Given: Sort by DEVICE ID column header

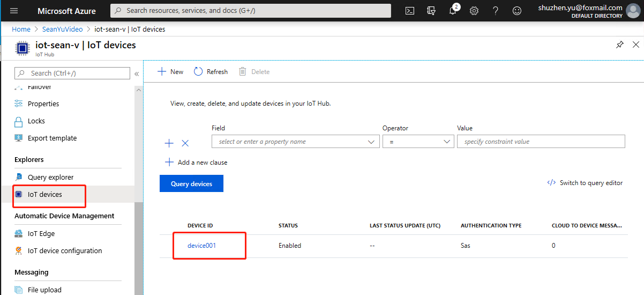Looking at the screenshot, I should coord(200,226).
